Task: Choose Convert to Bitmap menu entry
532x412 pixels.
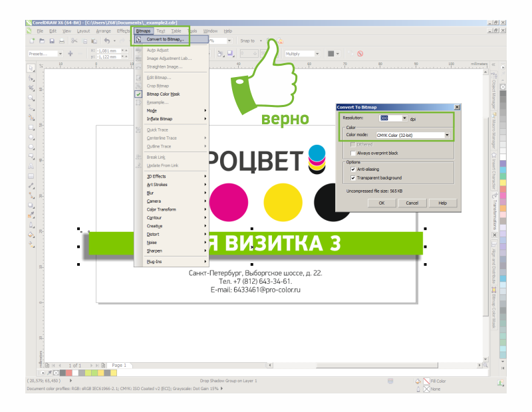Action: pos(172,39)
